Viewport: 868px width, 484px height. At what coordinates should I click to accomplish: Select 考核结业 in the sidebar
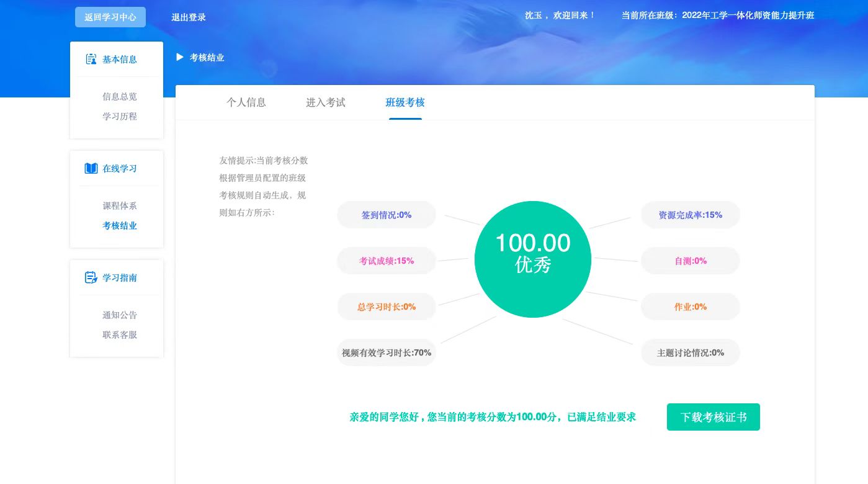click(x=120, y=226)
